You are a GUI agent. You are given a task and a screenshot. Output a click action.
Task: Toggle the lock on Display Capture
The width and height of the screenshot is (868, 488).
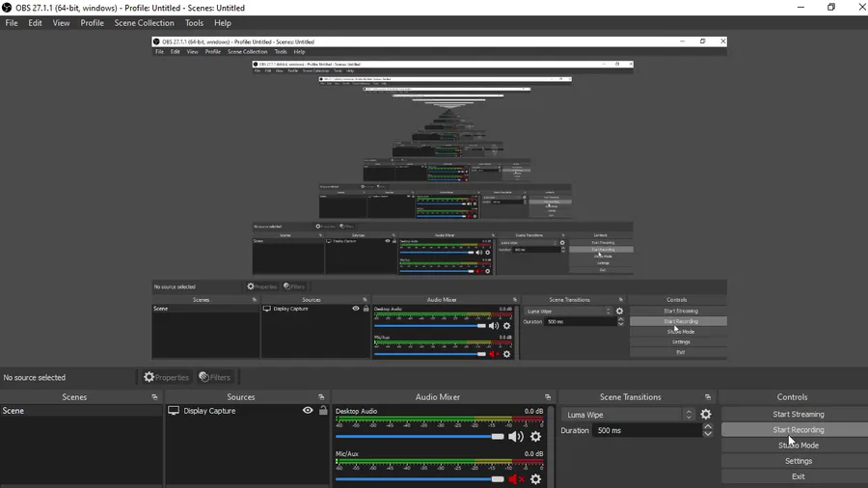pos(323,411)
